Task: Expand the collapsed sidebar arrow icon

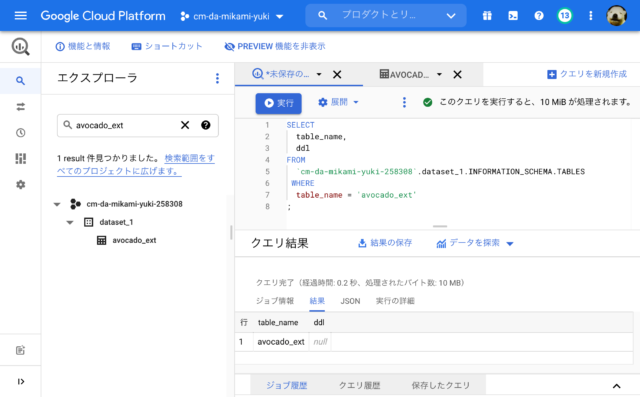Action: tap(20, 381)
